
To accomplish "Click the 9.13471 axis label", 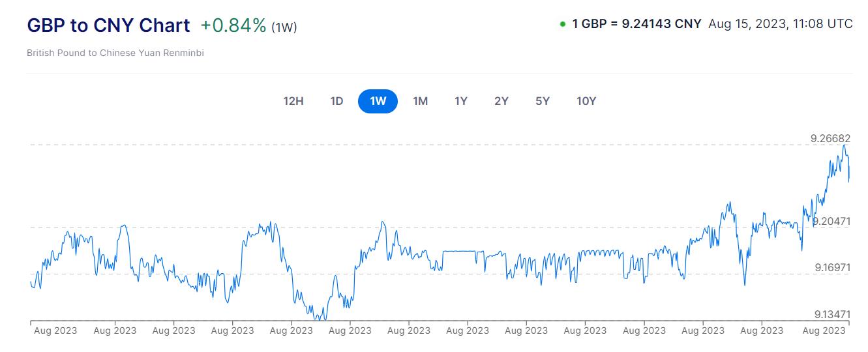I will 832,315.
